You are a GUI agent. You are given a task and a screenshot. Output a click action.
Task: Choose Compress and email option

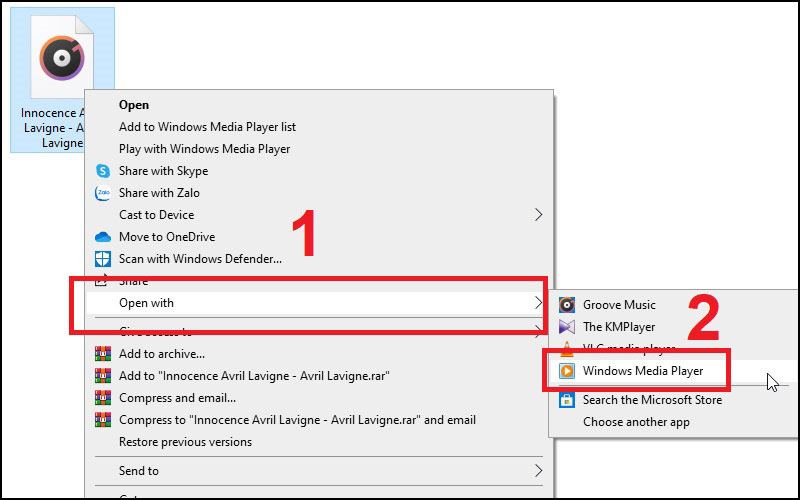pos(319,397)
